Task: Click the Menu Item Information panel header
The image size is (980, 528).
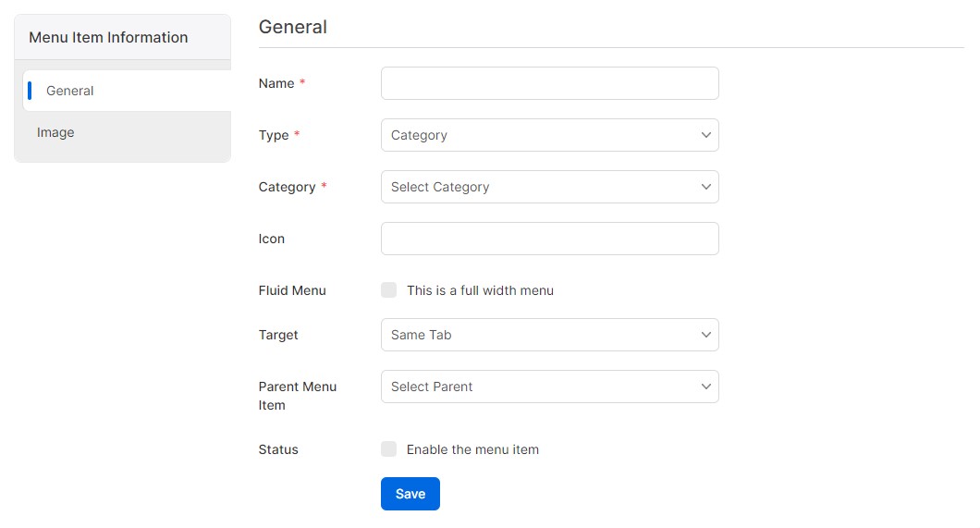Action: tap(108, 37)
